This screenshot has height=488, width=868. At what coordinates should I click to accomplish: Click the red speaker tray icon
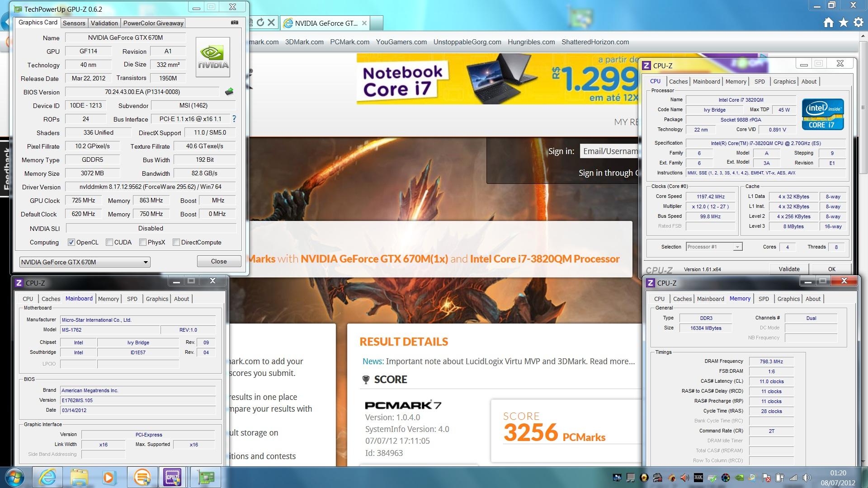685,478
